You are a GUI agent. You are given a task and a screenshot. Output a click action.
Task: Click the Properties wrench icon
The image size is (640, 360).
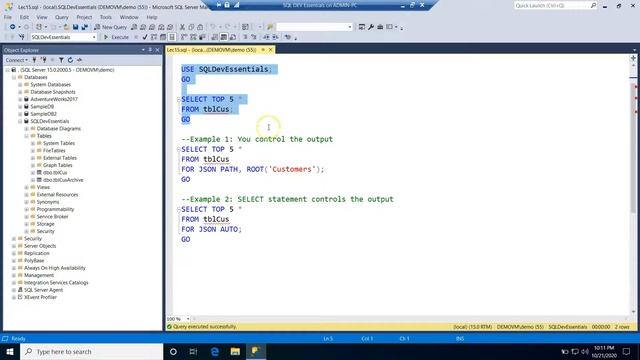click(x=371, y=27)
